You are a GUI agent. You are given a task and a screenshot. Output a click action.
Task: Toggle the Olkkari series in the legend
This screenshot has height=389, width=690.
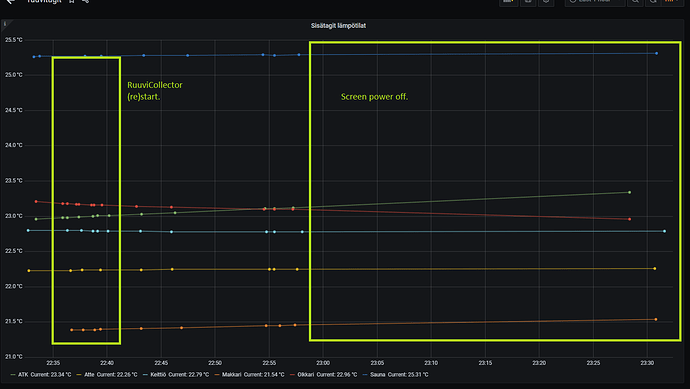pos(306,374)
